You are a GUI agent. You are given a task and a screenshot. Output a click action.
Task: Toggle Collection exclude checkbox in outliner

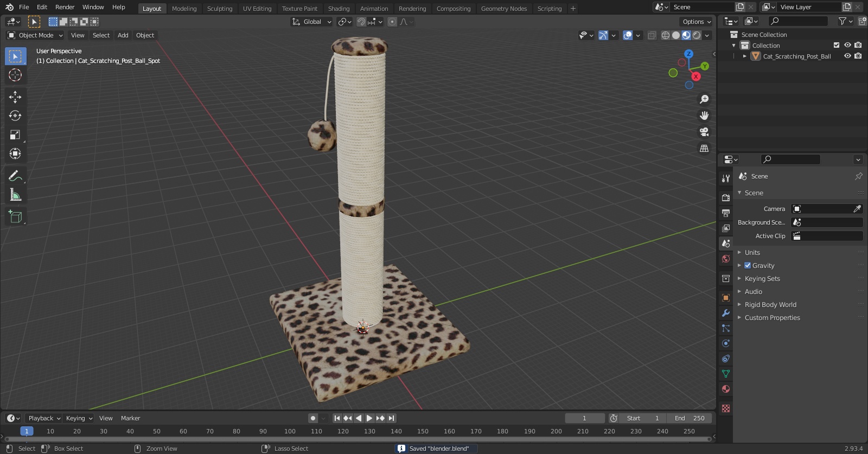(837, 45)
